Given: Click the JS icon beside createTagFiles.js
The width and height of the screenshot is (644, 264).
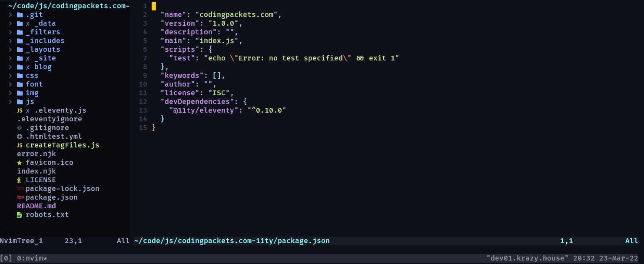Looking at the screenshot, I should point(20,145).
